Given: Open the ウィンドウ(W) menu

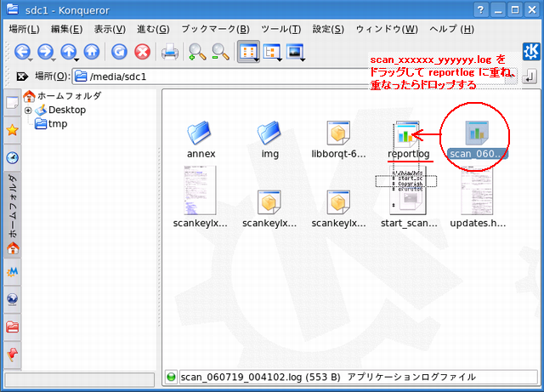Looking at the screenshot, I should point(387,29).
